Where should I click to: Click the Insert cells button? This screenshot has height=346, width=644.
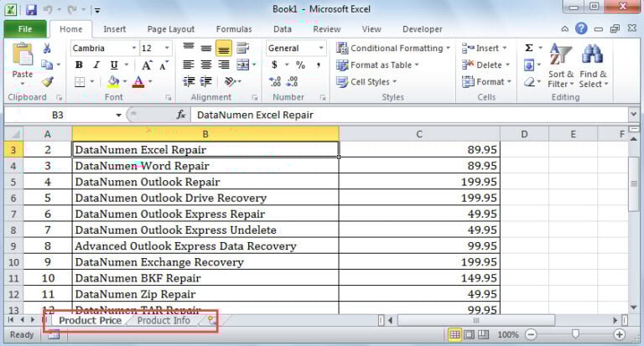point(485,48)
